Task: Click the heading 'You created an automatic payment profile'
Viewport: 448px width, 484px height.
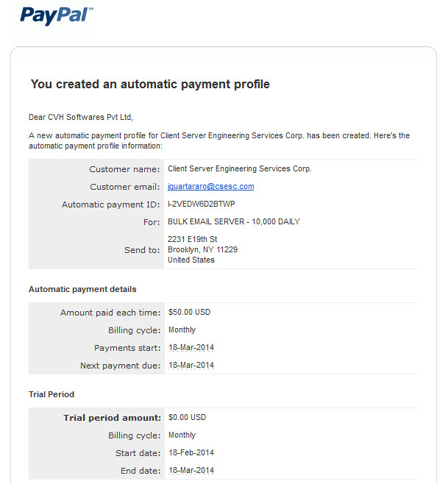Action: 150,85
